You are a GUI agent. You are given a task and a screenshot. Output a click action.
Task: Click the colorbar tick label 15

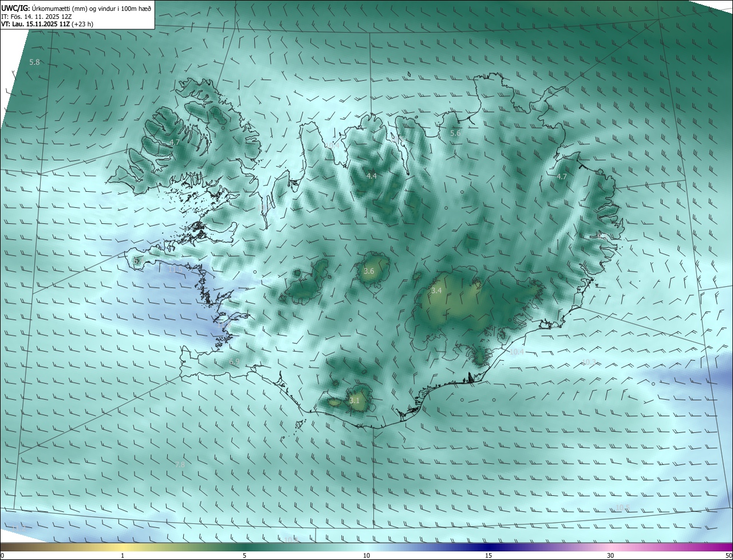point(488,555)
